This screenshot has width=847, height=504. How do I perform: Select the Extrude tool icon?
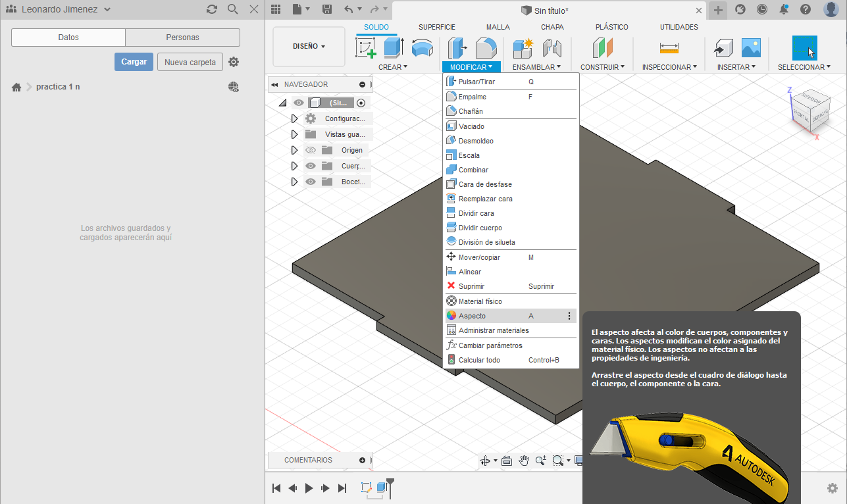click(394, 47)
